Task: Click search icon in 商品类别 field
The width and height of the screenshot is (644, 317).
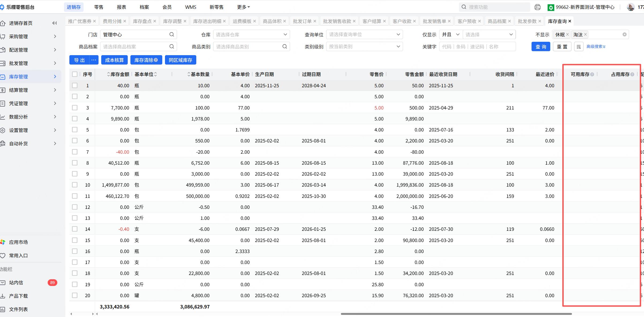Action: click(285, 47)
